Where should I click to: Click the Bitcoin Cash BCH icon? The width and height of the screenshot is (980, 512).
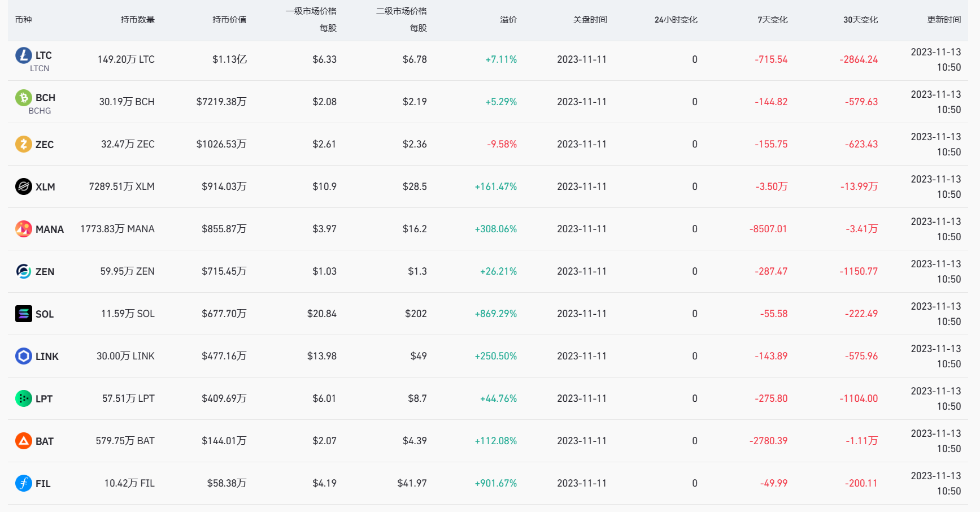pyautogui.click(x=23, y=98)
